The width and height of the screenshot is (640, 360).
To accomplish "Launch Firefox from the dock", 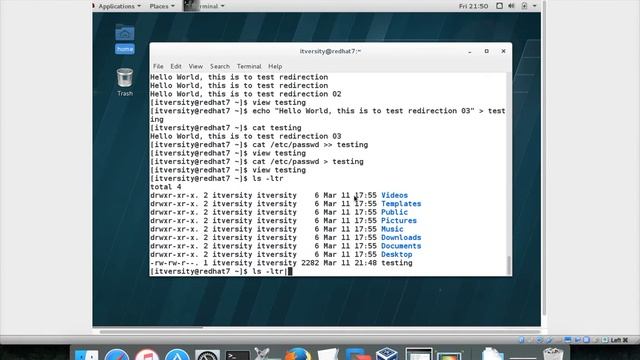I will click(298, 354).
